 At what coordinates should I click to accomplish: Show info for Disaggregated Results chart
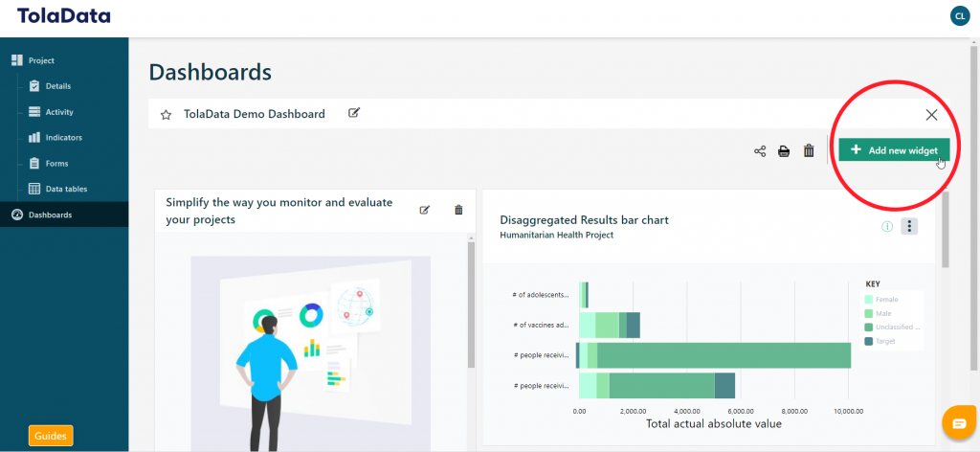coord(887,226)
